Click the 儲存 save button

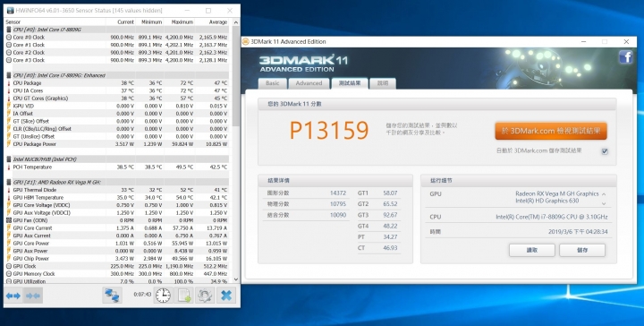(582, 250)
